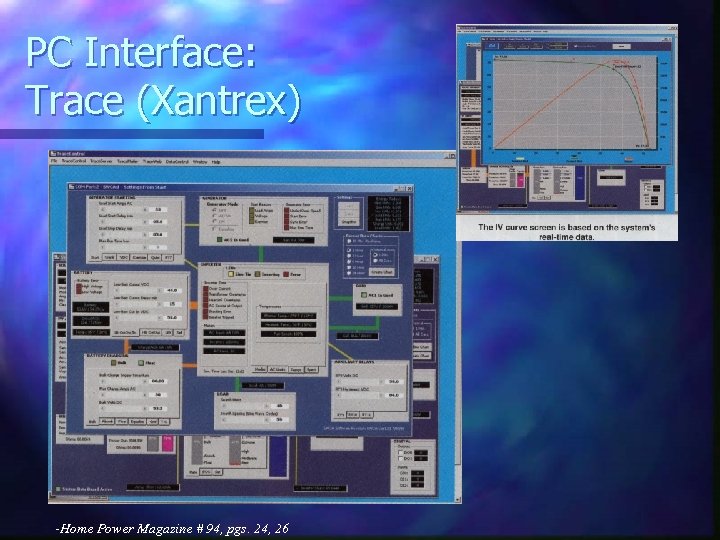Open the TraceControl menu
Image resolution: width=720 pixels, height=540 pixels.
pos(73,162)
